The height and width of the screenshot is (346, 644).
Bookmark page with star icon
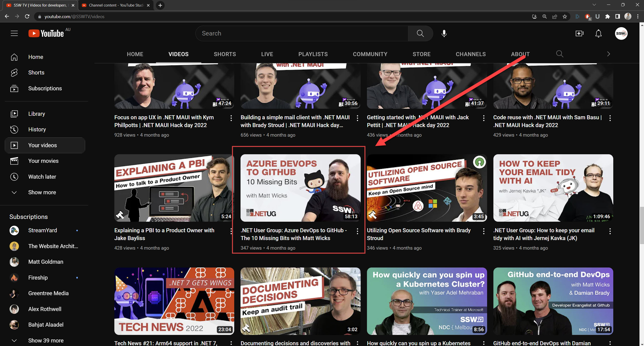(x=565, y=17)
